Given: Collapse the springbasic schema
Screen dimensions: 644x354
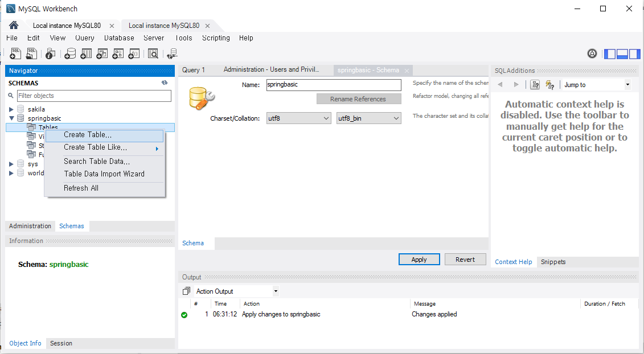Looking at the screenshot, I should 11,118.
